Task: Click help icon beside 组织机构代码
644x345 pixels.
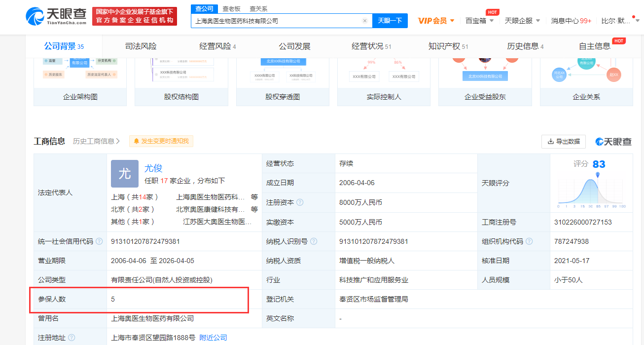Action: coord(529,241)
